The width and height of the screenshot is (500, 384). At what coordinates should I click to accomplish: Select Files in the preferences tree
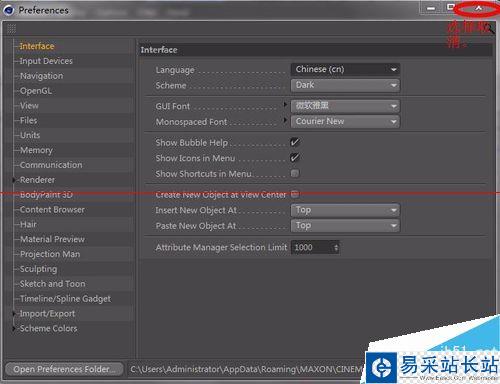click(28, 120)
